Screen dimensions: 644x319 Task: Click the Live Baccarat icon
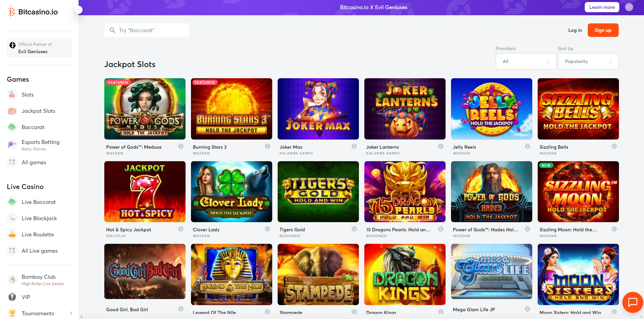(x=12, y=202)
